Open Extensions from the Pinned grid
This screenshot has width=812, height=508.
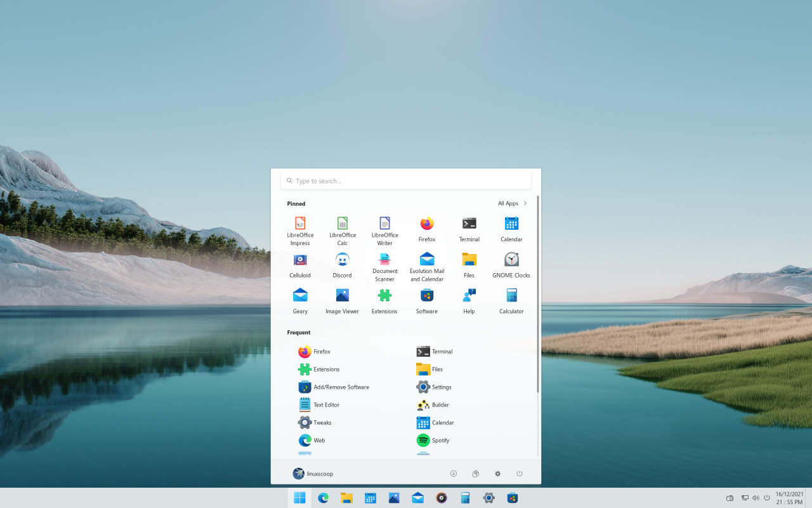[384, 302]
